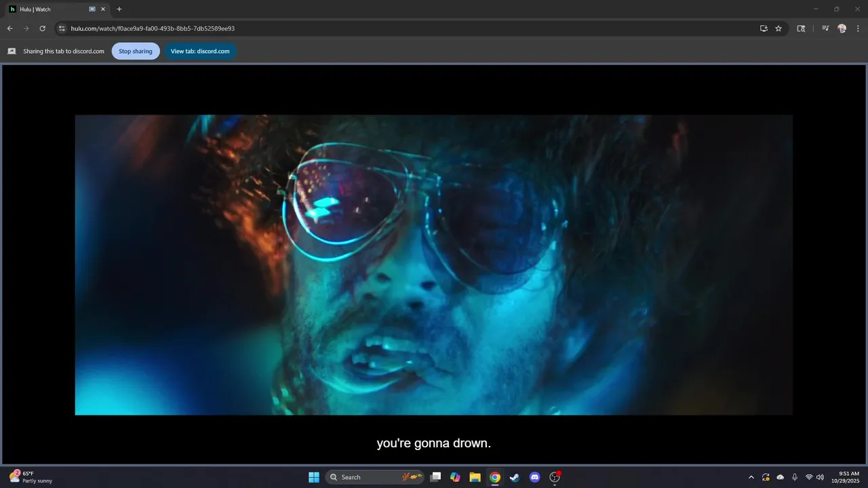
Task: Expand hidden system tray icons
Action: (751, 477)
